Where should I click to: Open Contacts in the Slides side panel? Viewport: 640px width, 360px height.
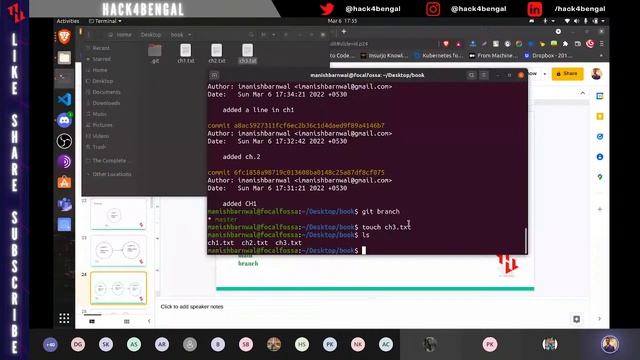[600, 157]
